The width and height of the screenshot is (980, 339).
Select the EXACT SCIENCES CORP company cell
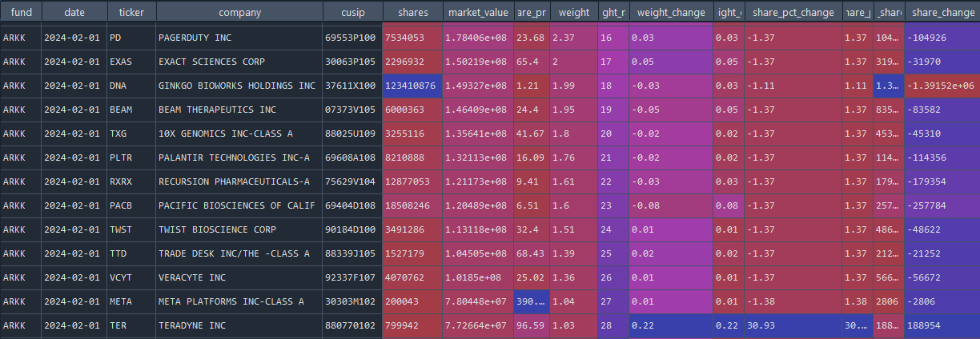click(239, 62)
